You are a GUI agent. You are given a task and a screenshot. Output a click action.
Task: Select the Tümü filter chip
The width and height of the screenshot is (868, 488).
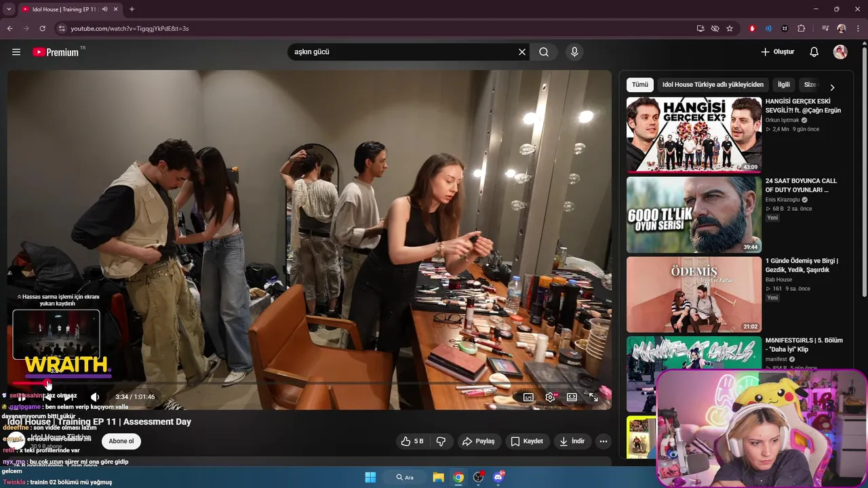tap(640, 85)
